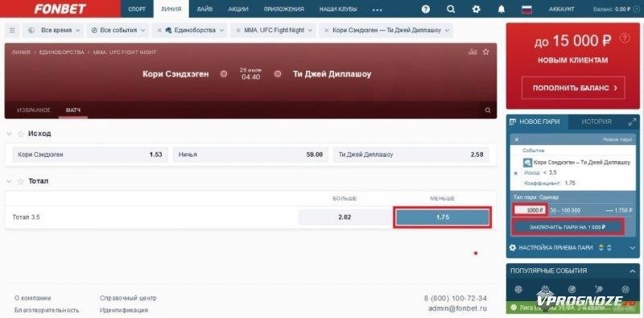
Task: Switch to the ИСТОРИЯ tab
Action: click(x=596, y=122)
